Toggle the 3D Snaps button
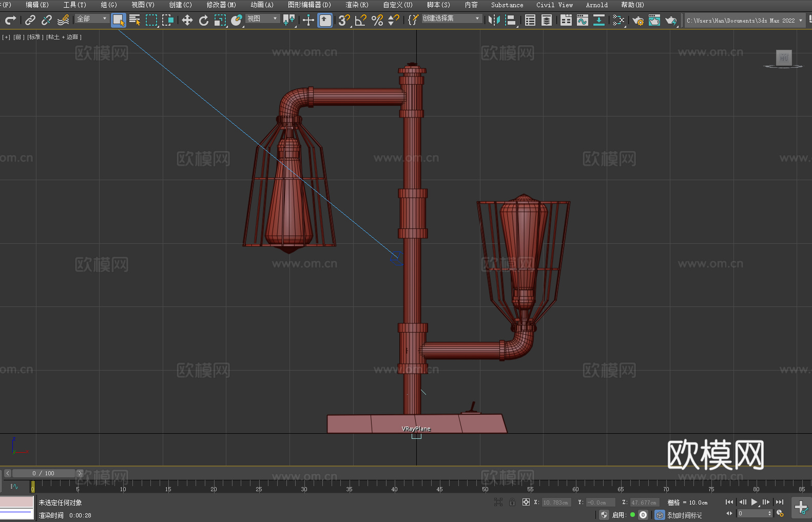The width and height of the screenshot is (812, 522). tap(343, 20)
